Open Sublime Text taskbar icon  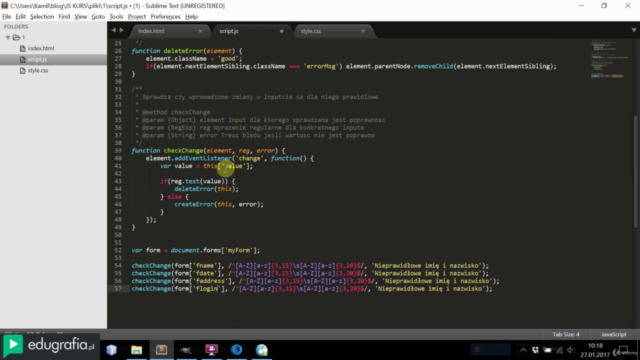pos(162,350)
